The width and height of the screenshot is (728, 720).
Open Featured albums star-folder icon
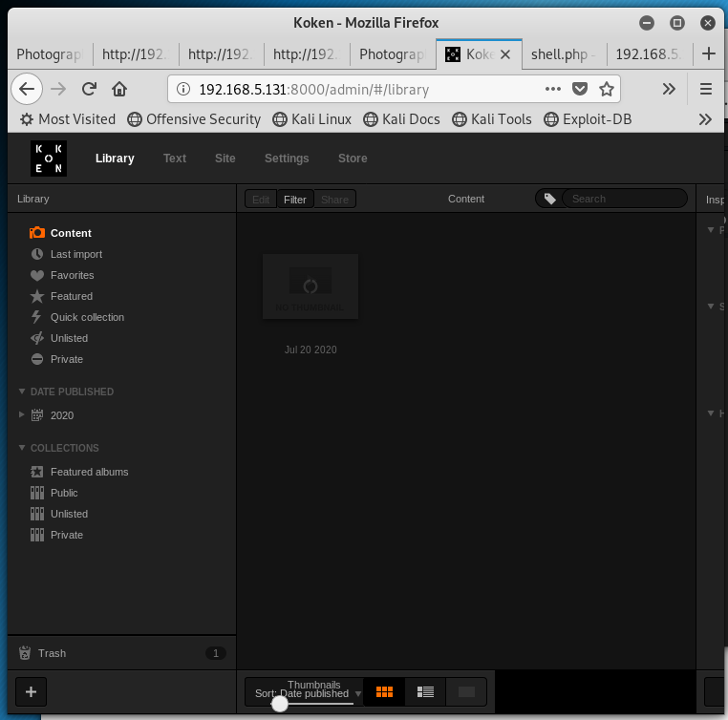(x=37, y=472)
